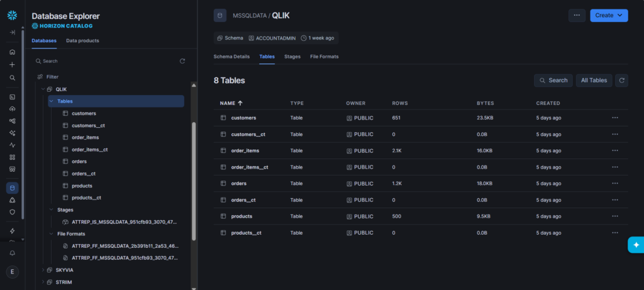The height and width of the screenshot is (290, 644).
Task: Click the Filter icon in explorer
Action: (x=40, y=77)
